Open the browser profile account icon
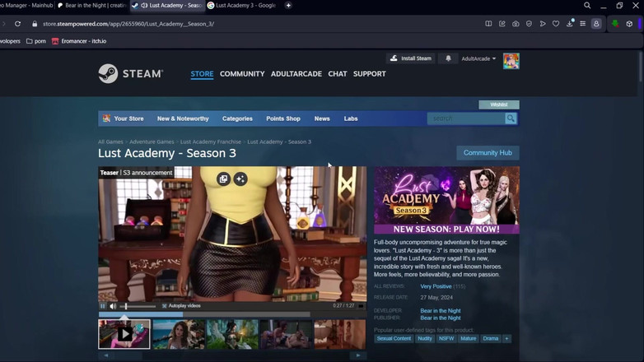Viewport: 644px width, 362px height. 596,24
